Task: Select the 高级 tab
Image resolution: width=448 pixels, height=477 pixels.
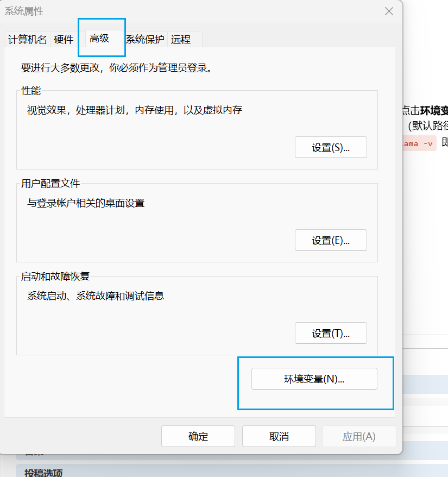Action: (104, 39)
